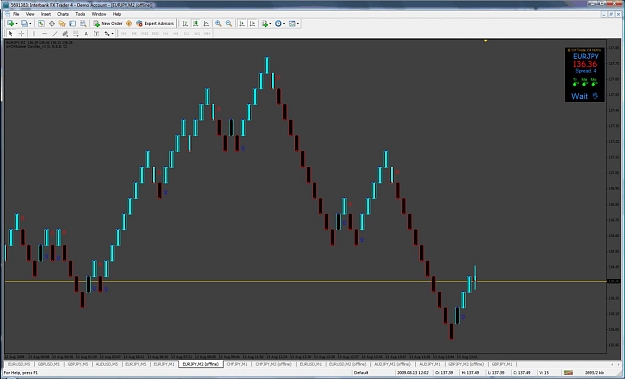Image resolution: width=625 pixels, height=379 pixels.
Task: Toggle the Expert Advisors button
Action: 155,24
